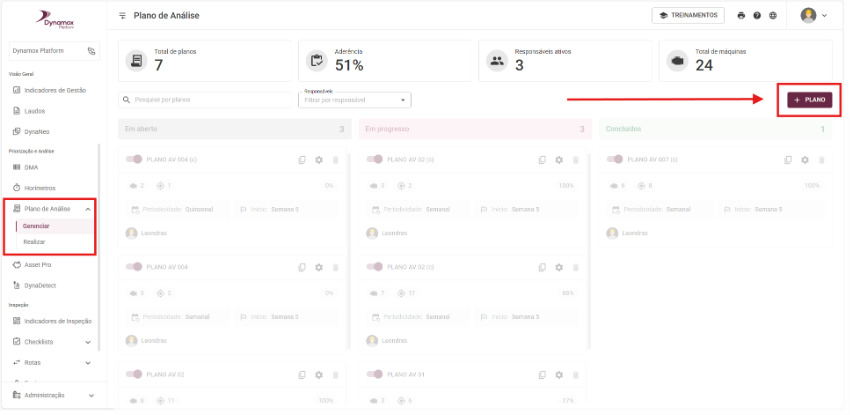The image size is (850, 415).
Task: Open the Responsáveis filter dropdown
Action: click(356, 100)
